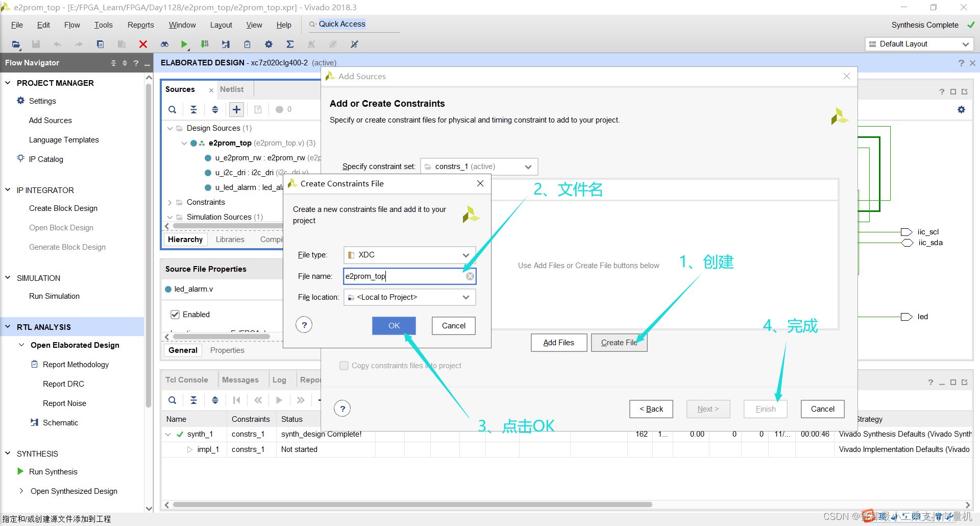Click the green Run toolbar arrow
This screenshot has height=526, width=980.
[184, 44]
